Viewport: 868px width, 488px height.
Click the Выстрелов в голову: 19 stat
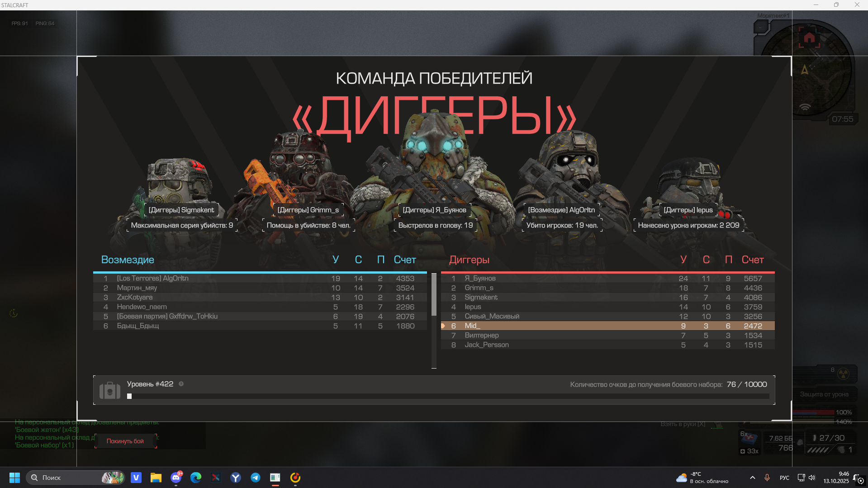coord(435,225)
